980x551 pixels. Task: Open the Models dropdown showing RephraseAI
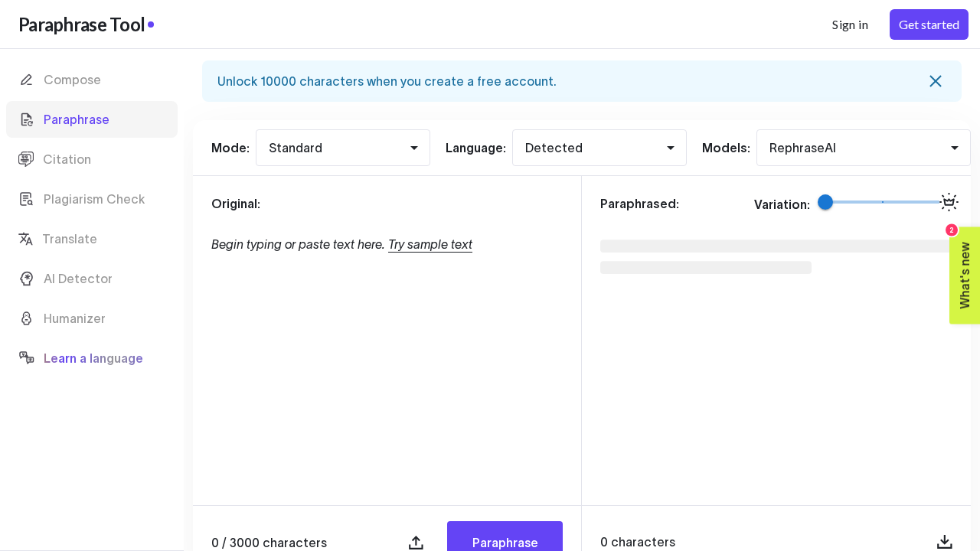pos(863,148)
